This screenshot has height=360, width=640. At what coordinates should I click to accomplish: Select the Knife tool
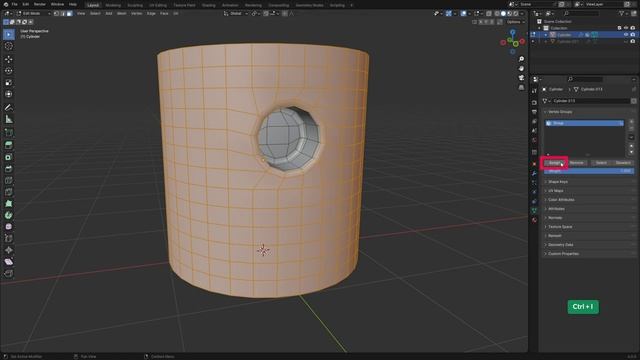coord(9,192)
